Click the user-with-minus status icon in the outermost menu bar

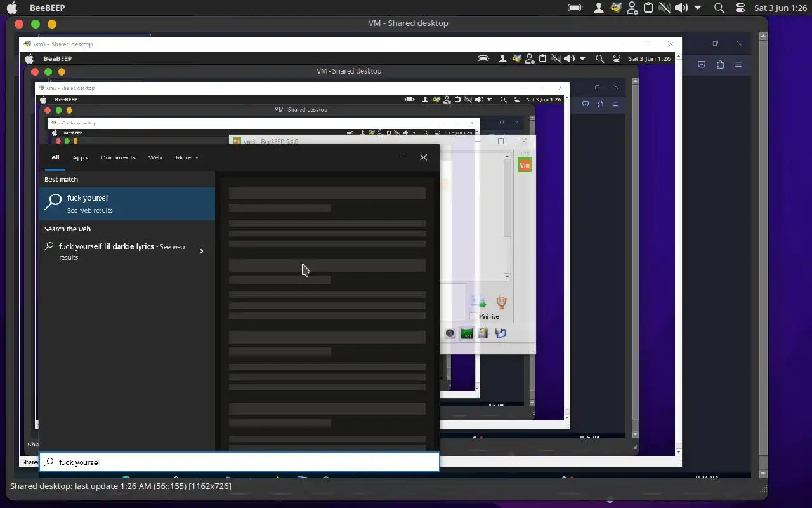click(632, 8)
